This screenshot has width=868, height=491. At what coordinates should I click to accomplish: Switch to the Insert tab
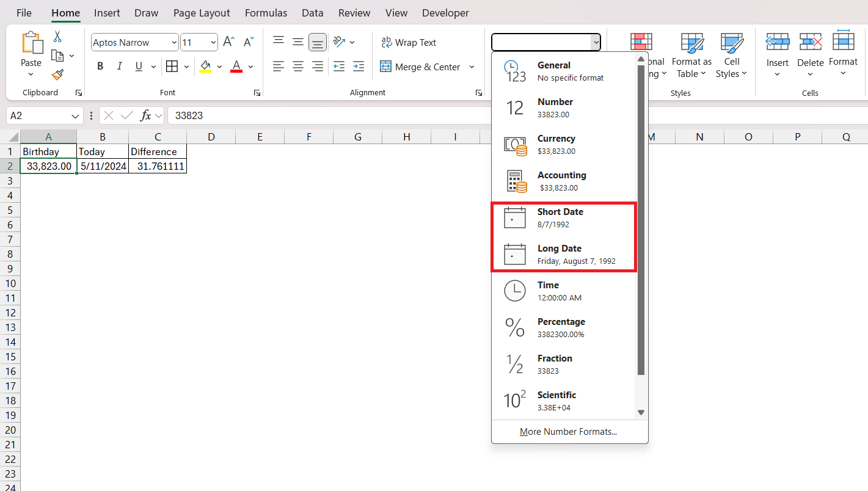107,13
